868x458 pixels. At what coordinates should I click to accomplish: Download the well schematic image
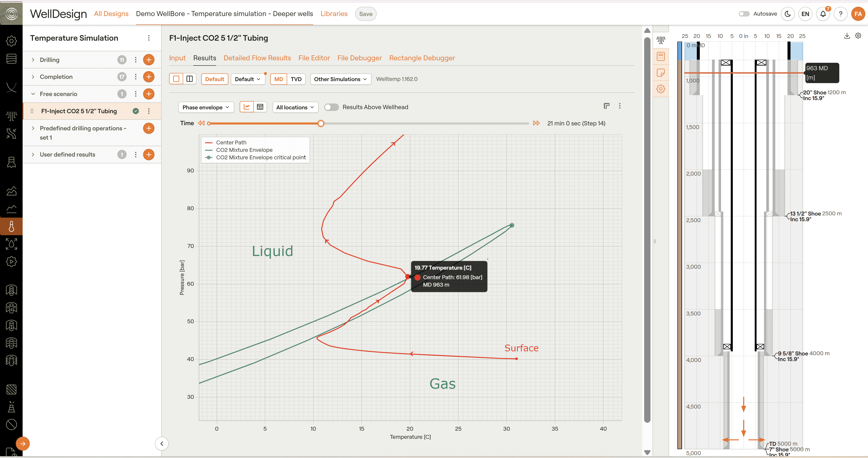847,36
